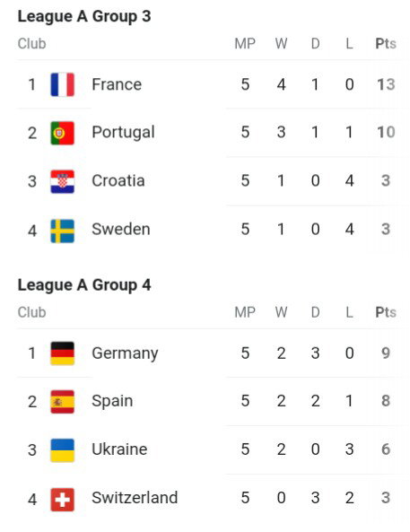Click the League A Group 3 heading
Image resolution: width=410 pixels, height=532 pixels.
[x=84, y=17]
